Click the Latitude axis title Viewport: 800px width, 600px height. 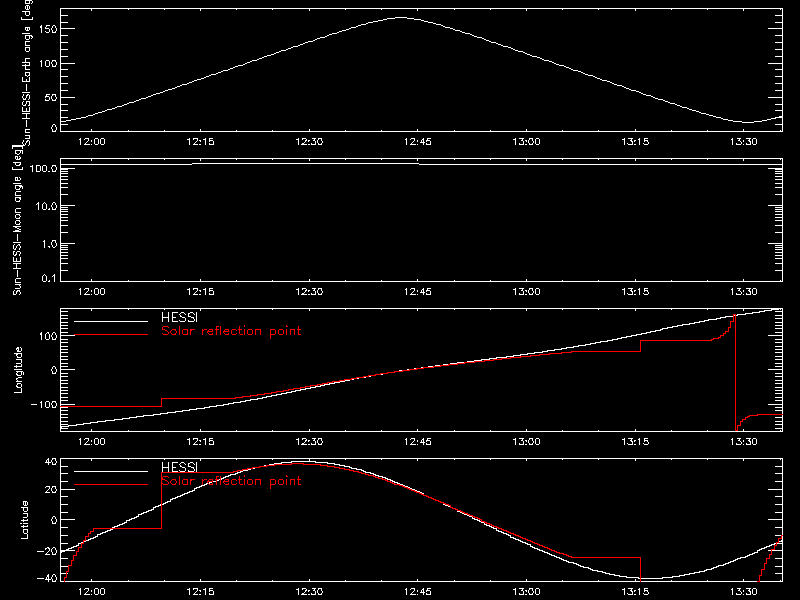coord(24,520)
